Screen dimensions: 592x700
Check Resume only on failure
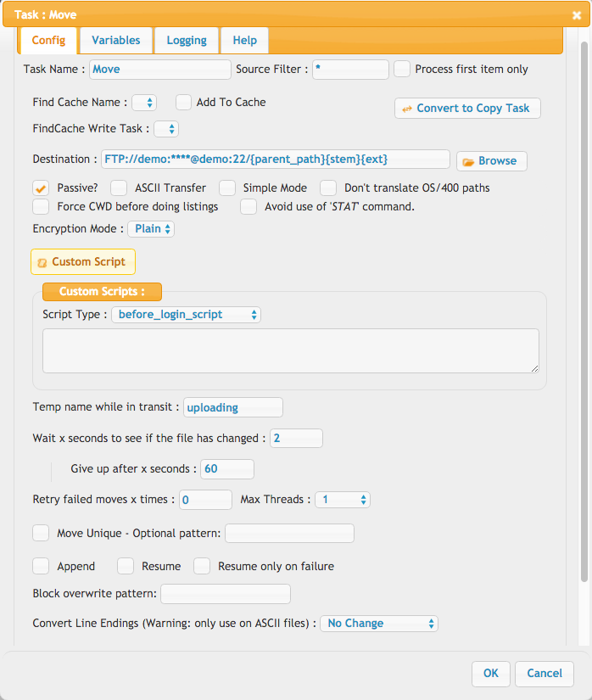pyautogui.click(x=202, y=566)
